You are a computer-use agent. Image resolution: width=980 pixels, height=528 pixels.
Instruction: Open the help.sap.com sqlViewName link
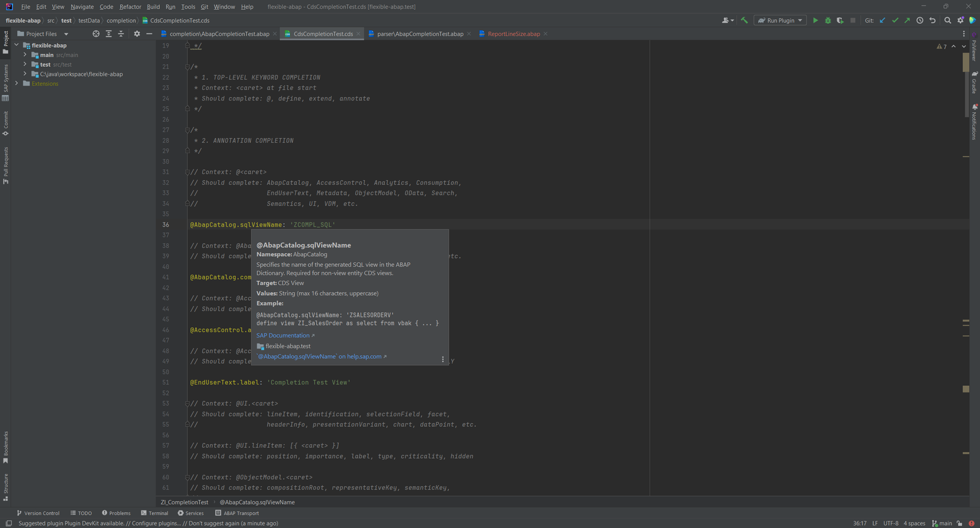[322, 356]
